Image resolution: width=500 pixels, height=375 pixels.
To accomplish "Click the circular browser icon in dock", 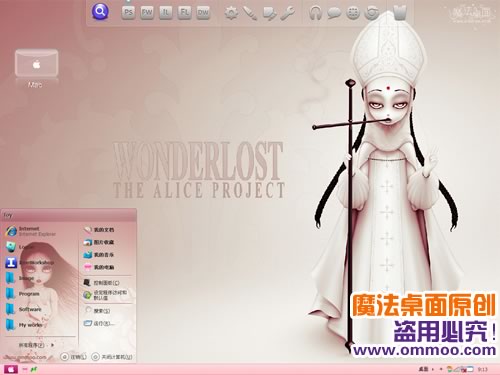I will [x=372, y=13].
